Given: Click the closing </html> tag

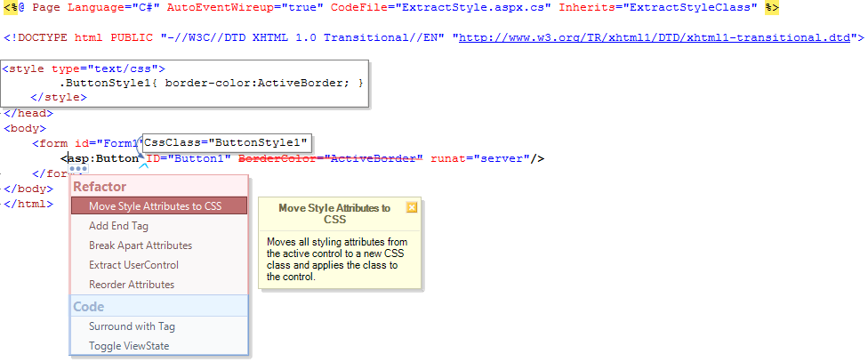Looking at the screenshot, I should pyautogui.click(x=28, y=204).
